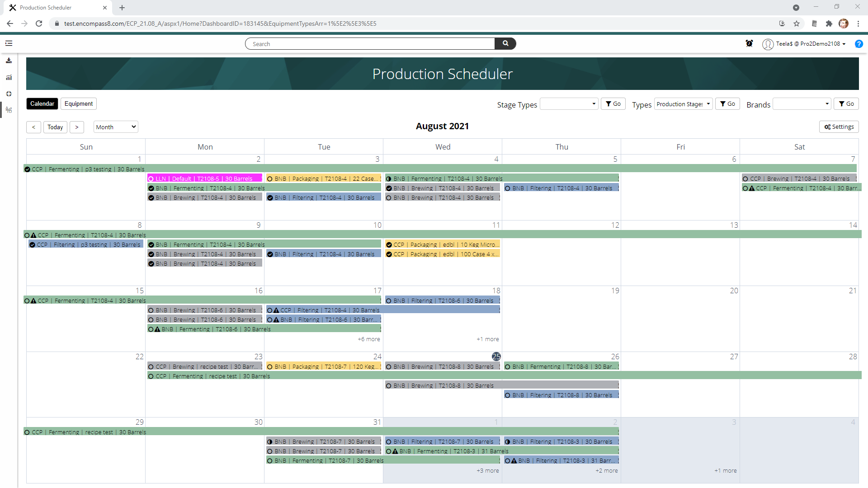The height and width of the screenshot is (488, 868).
Task: Click the browser bookmark star icon
Action: click(x=797, y=23)
